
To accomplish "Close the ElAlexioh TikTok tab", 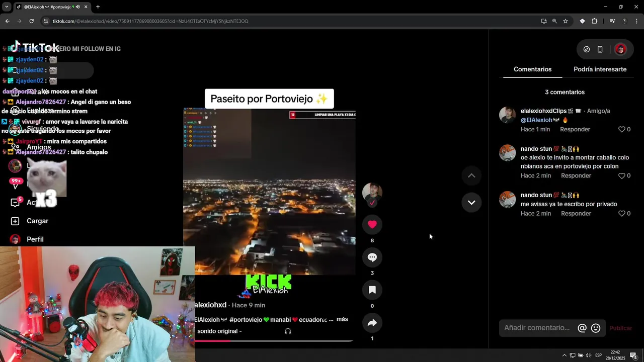I will point(86,7).
